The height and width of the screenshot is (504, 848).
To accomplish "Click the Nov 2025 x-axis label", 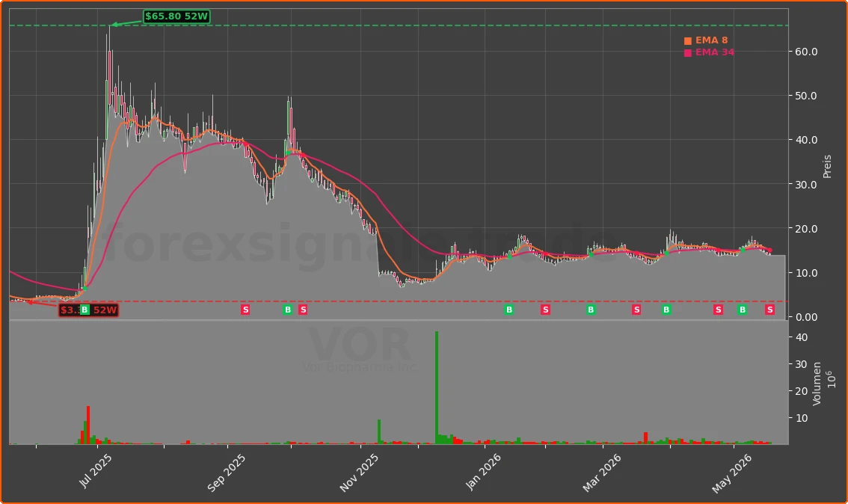I will pyautogui.click(x=359, y=473).
